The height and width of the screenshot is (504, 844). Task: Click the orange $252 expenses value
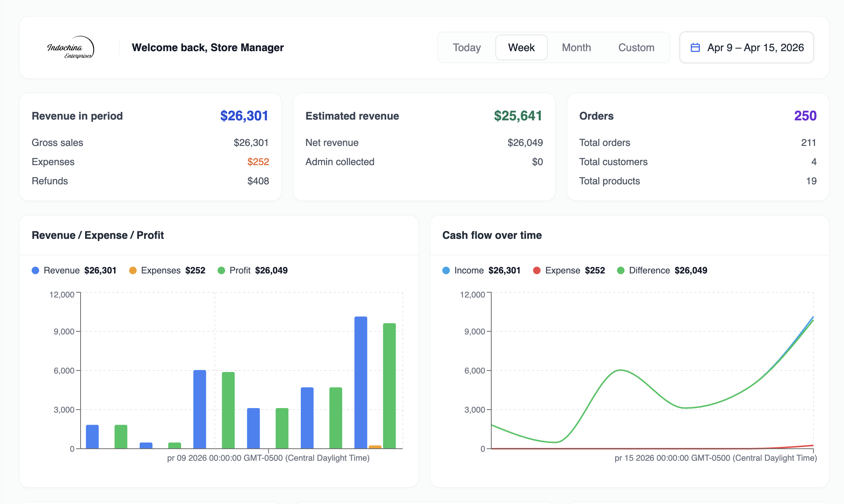pos(258,162)
